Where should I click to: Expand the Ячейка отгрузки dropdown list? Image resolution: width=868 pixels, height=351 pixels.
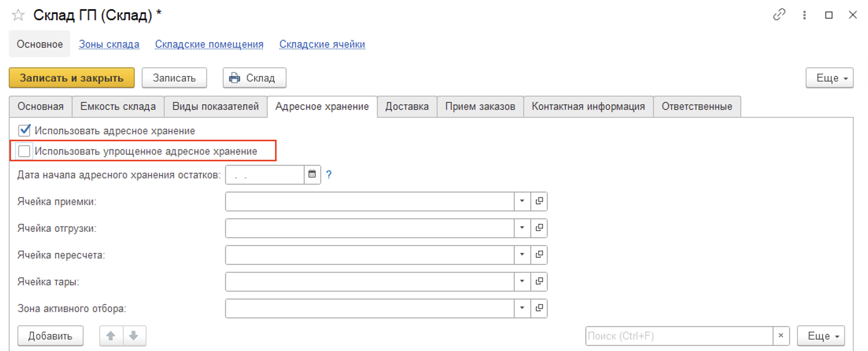(522, 228)
